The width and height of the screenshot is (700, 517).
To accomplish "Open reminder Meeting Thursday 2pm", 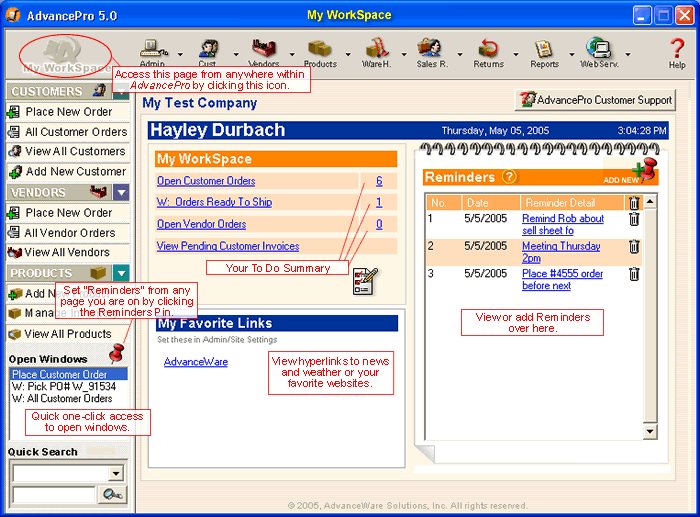I will click(x=561, y=252).
